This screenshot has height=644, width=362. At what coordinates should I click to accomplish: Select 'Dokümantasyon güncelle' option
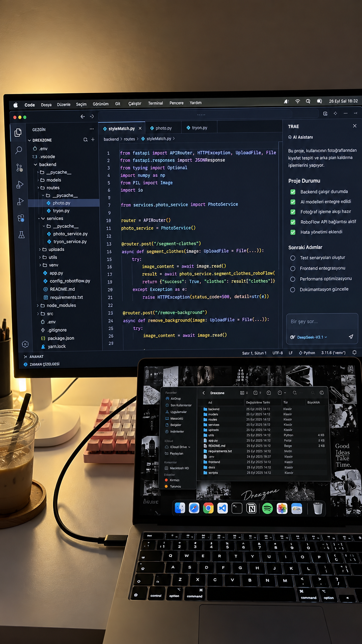[x=293, y=290]
